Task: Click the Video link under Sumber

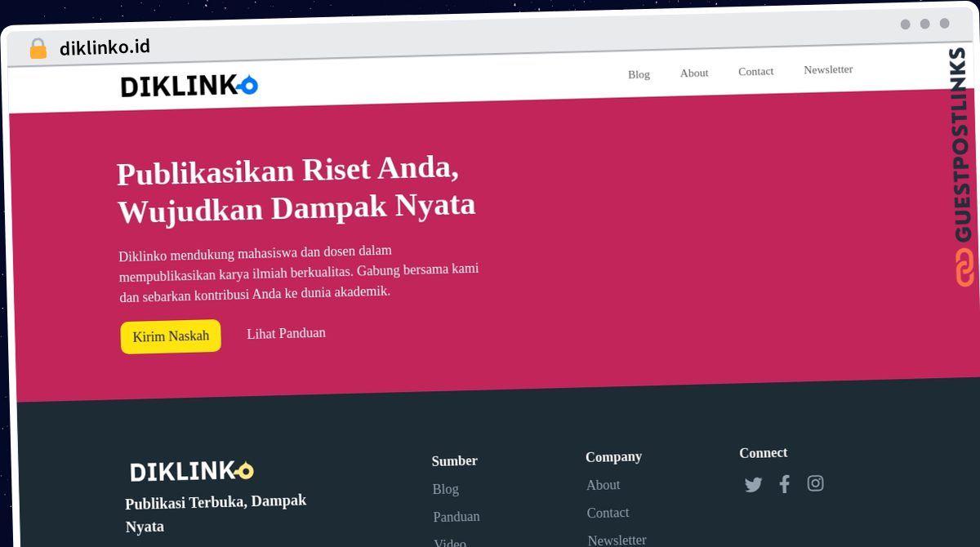Action: [x=450, y=542]
